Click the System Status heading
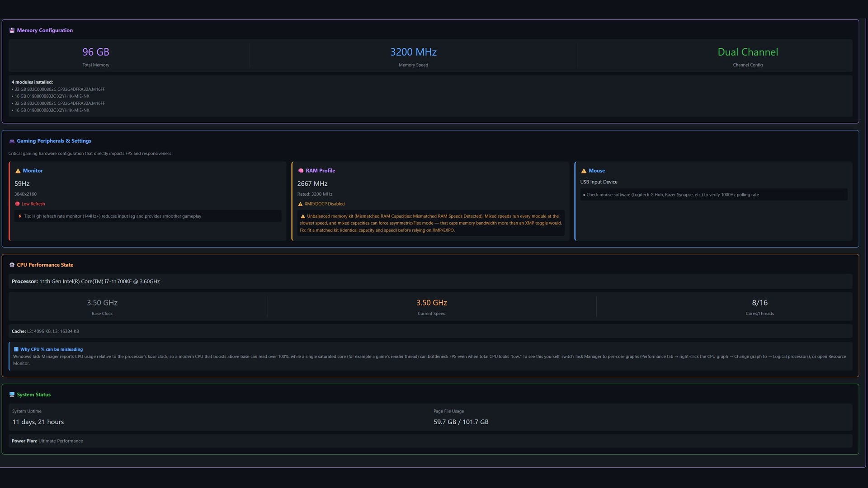868x488 pixels. 33,394
